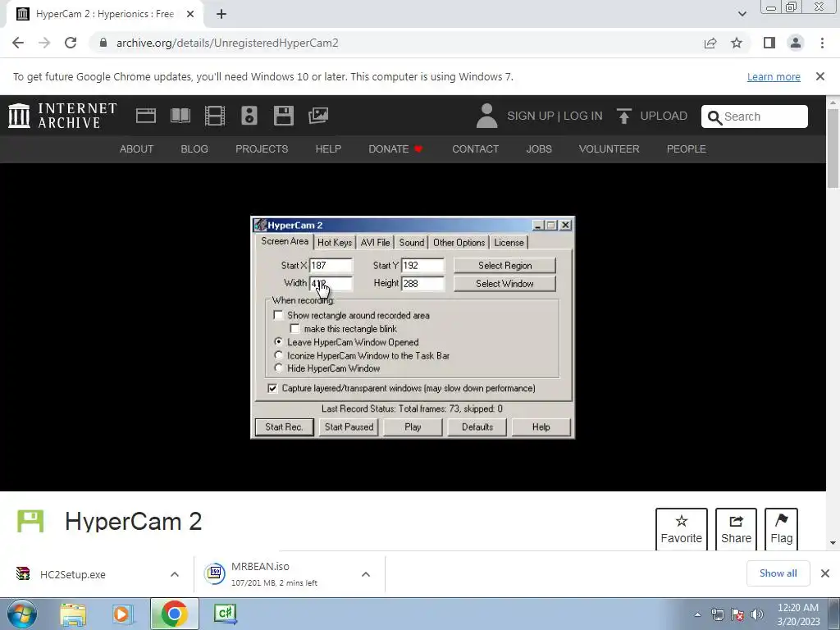The height and width of the screenshot is (630, 840).
Task: Expand MRBEAN.iso download options
Action: 366,574
